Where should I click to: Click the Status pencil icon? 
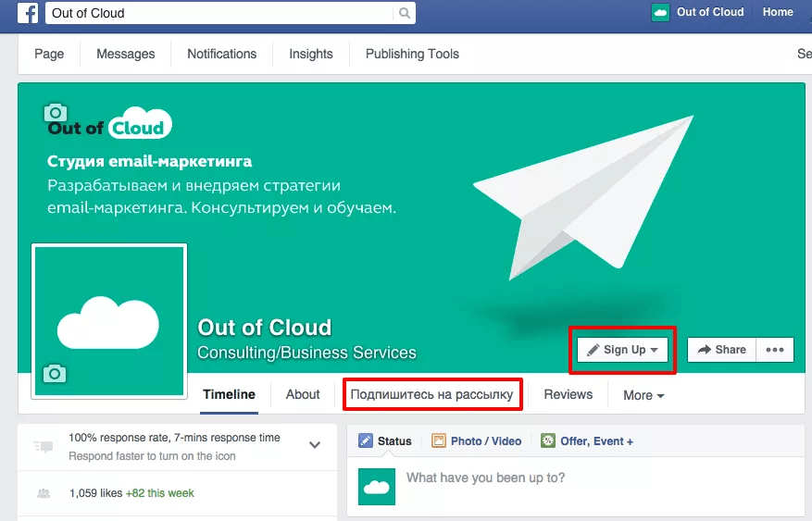[366, 440]
